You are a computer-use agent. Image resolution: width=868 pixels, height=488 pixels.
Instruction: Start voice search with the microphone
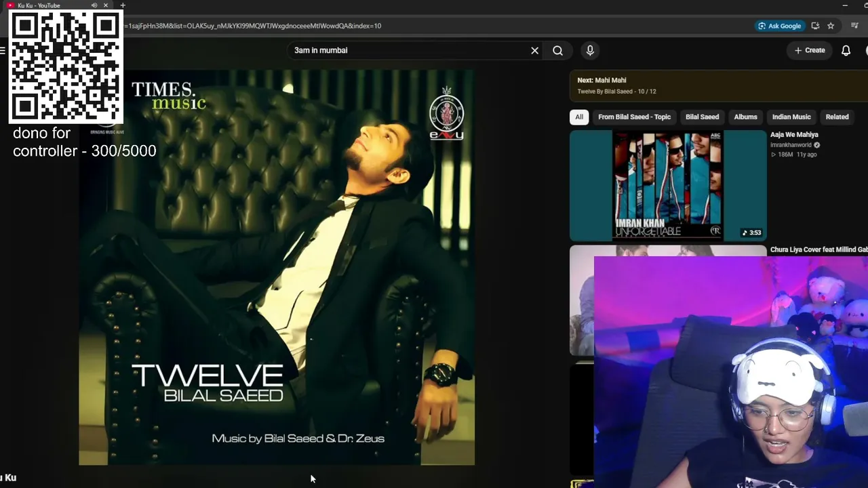point(590,50)
